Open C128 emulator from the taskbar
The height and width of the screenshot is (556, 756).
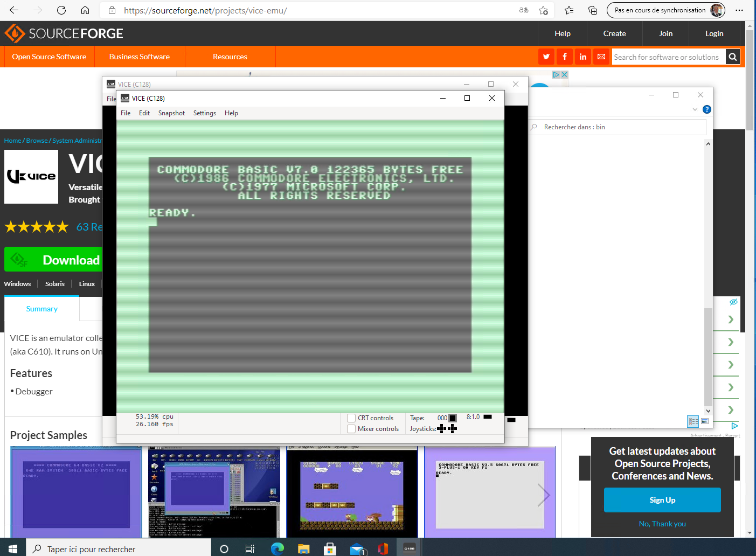pyautogui.click(x=410, y=548)
